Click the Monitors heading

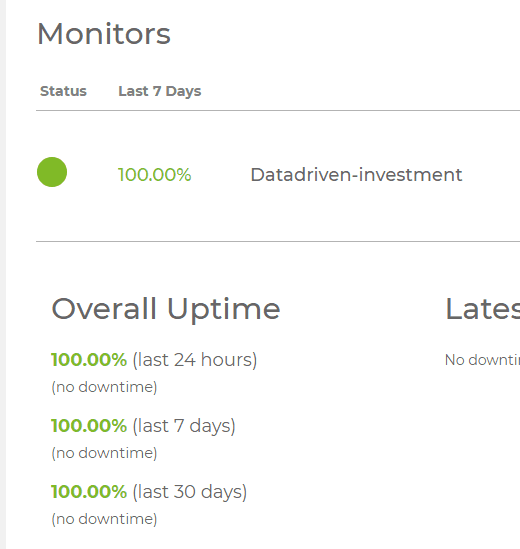104,34
